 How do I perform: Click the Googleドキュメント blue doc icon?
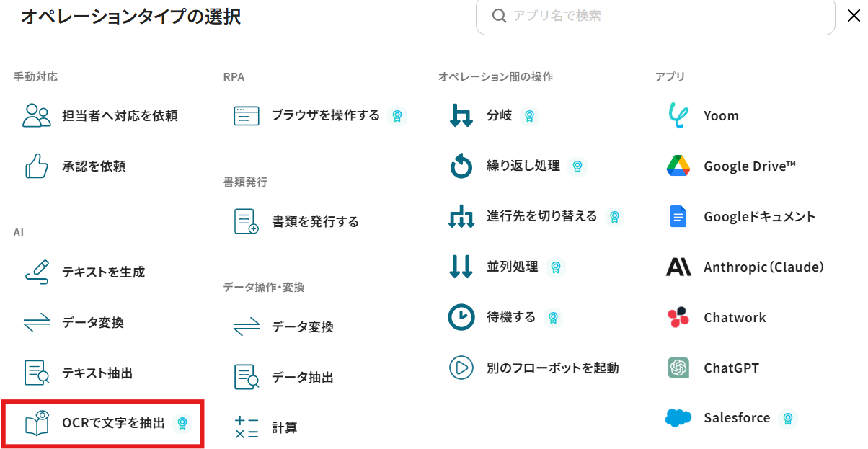tap(678, 216)
